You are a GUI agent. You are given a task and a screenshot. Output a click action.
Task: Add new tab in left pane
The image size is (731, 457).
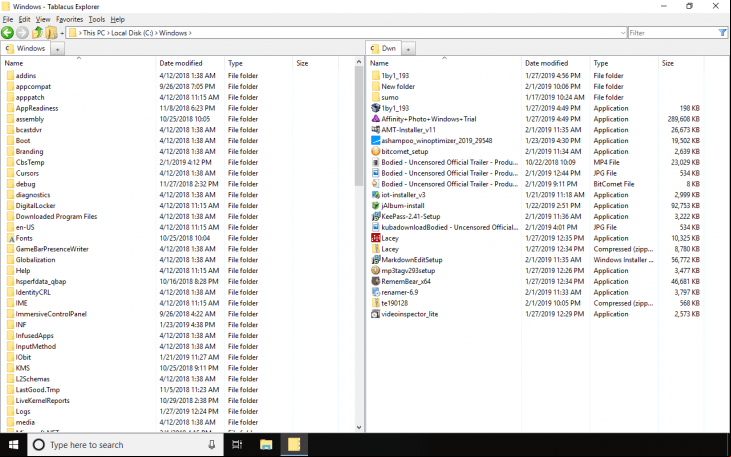(57, 49)
